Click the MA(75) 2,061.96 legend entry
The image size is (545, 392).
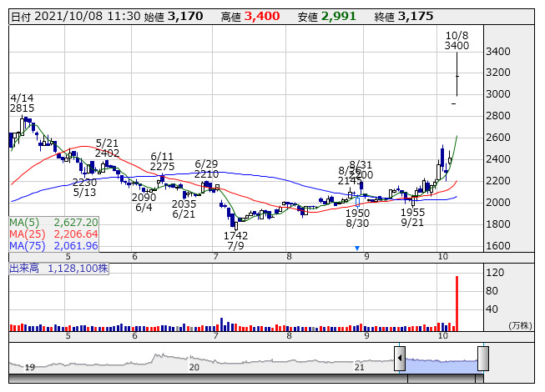click(53, 246)
